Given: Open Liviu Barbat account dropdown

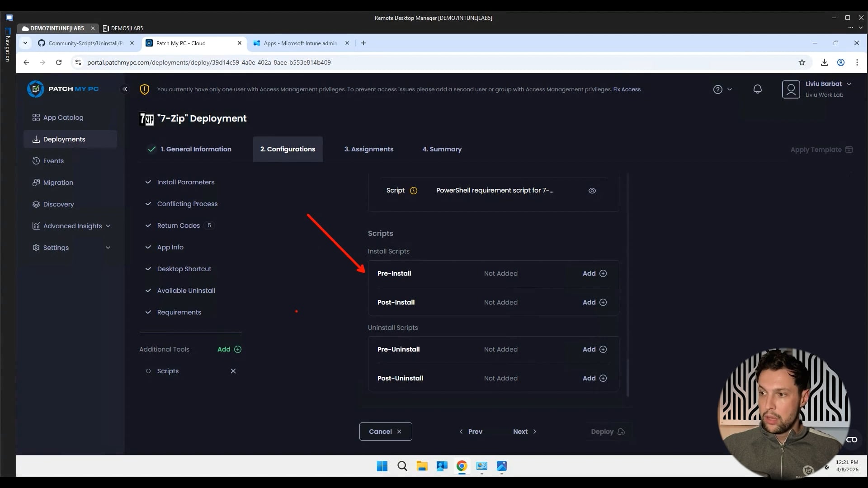Looking at the screenshot, I should pos(849,84).
